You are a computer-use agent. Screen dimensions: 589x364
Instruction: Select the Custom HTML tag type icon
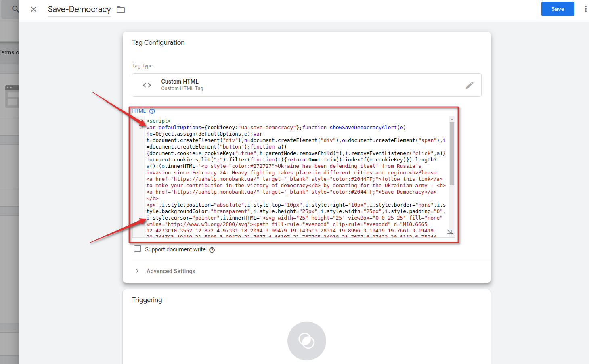147,85
